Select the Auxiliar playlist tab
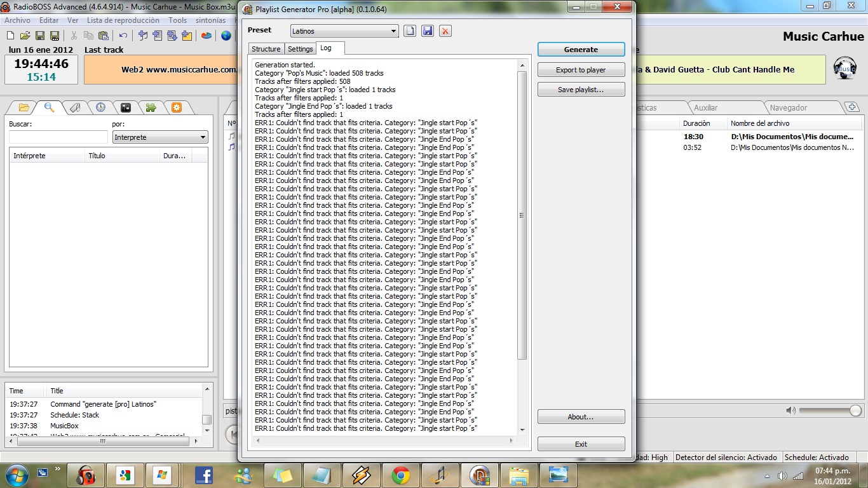The height and width of the screenshot is (488, 868). click(724, 108)
